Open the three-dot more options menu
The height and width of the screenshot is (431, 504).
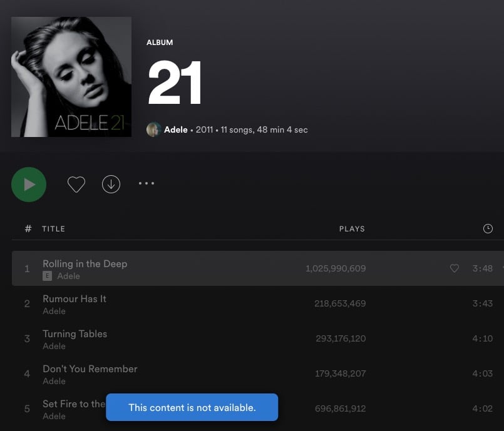click(x=146, y=184)
